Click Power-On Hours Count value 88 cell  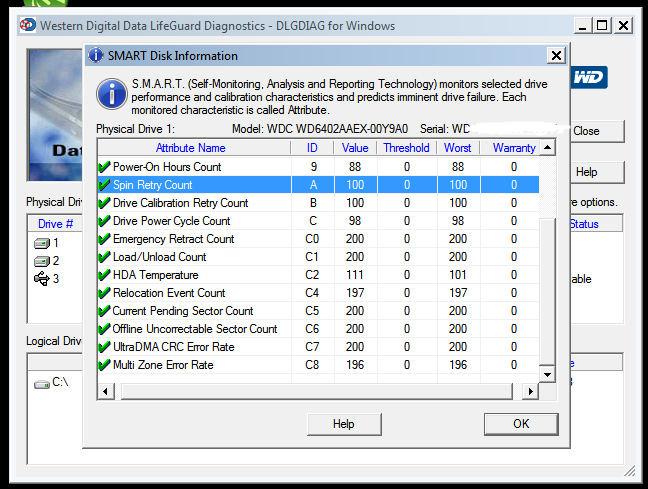[355, 167]
